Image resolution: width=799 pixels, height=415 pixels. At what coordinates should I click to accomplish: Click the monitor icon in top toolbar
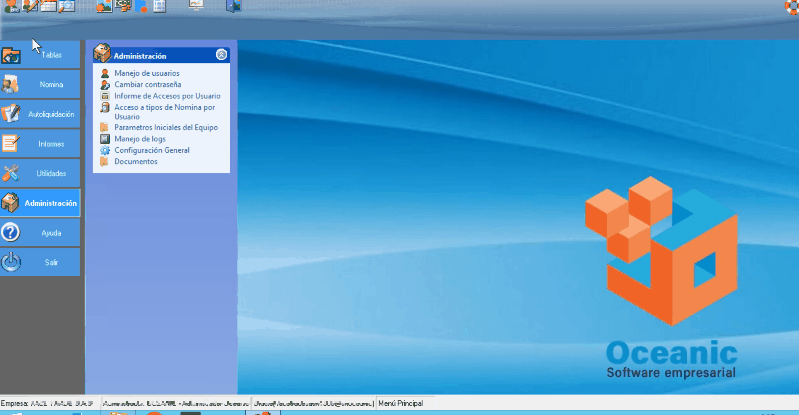point(196,6)
